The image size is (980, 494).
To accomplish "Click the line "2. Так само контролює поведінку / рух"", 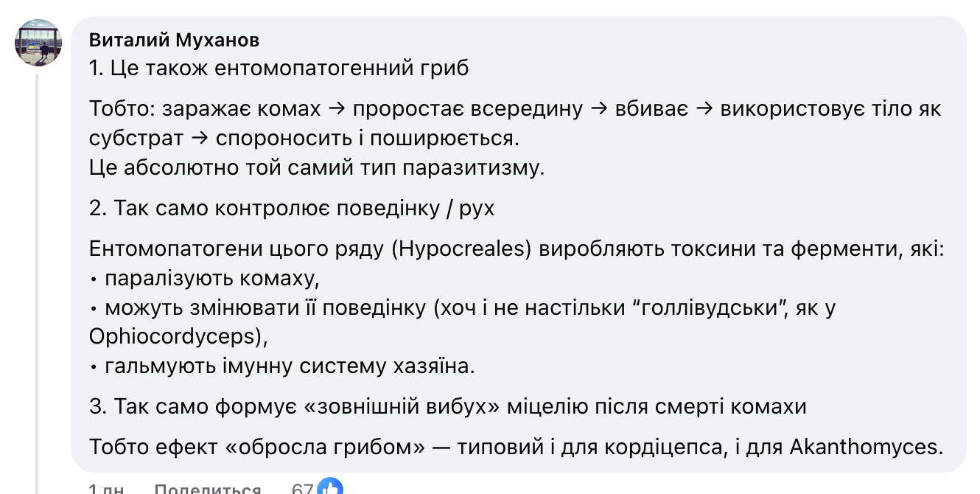I will pyautogui.click(x=292, y=209).
